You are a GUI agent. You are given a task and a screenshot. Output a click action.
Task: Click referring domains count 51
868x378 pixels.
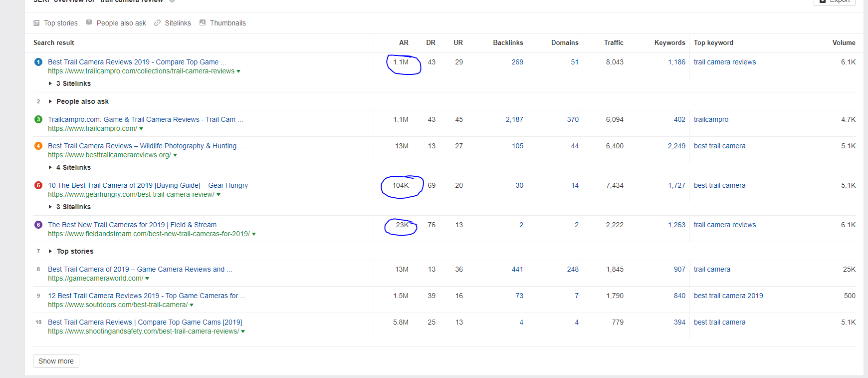coord(575,62)
